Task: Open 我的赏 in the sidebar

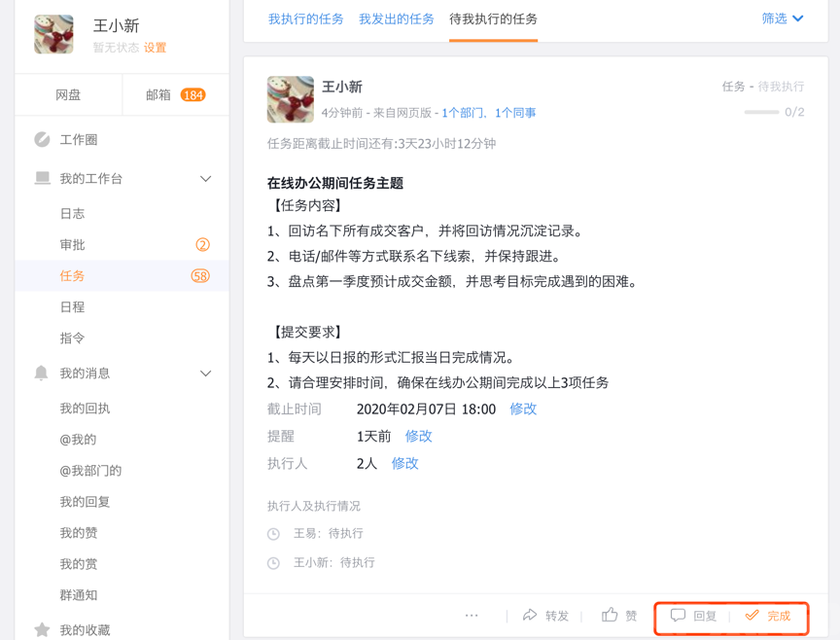Action: 79,564
